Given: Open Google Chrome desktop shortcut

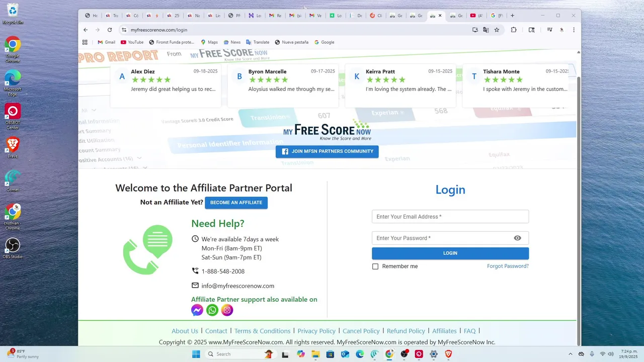Looking at the screenshot, I should pos(13,49).
